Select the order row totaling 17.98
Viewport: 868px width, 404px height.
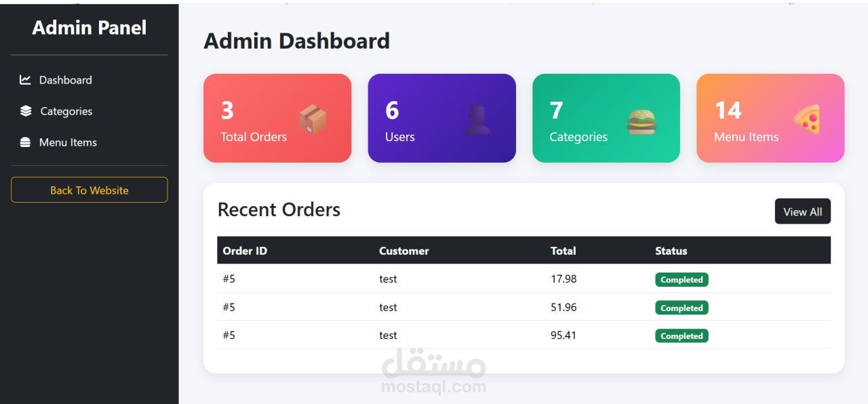[x=524, y=279]
